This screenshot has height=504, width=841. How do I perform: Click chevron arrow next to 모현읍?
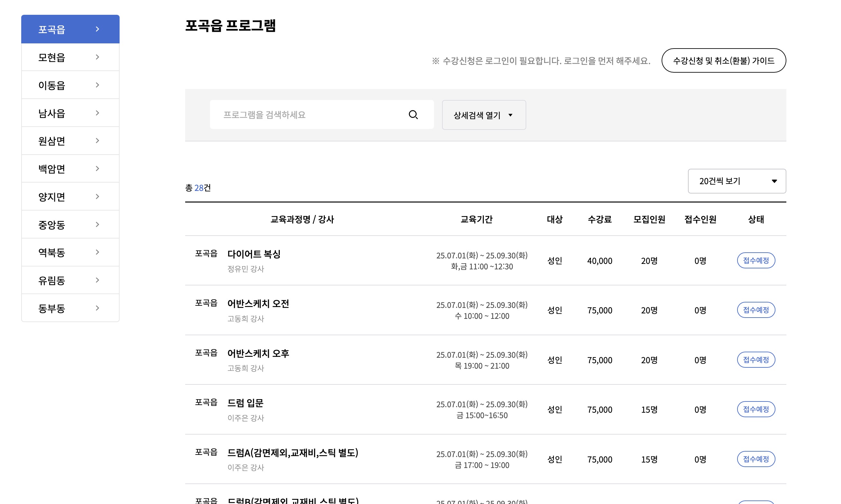click(97, 57)
